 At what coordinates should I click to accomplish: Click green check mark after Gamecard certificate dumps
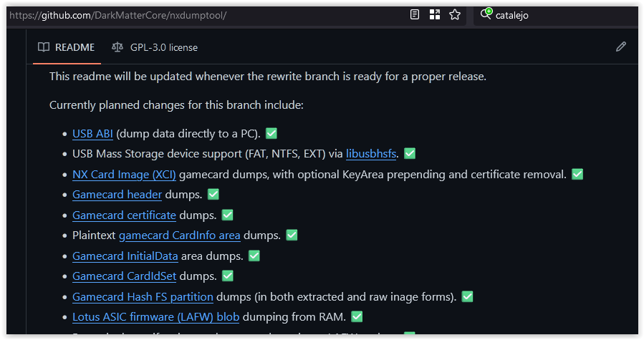(x=227, y=215)
